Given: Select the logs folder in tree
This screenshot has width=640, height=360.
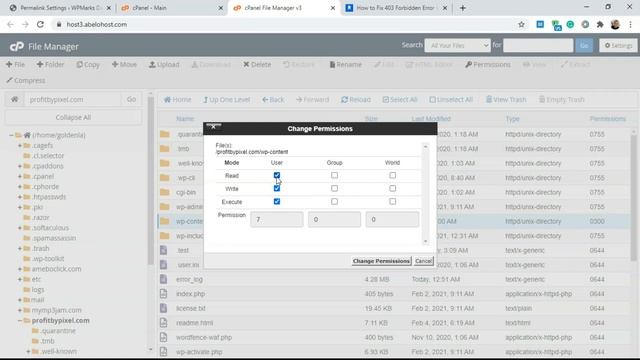Looking at the screenshot, I should pos(38,289).
